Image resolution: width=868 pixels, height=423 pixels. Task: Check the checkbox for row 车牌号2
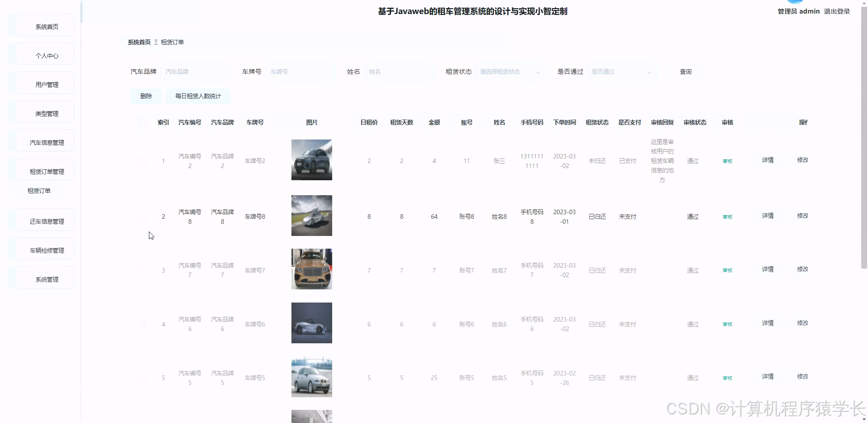point(143,161)
